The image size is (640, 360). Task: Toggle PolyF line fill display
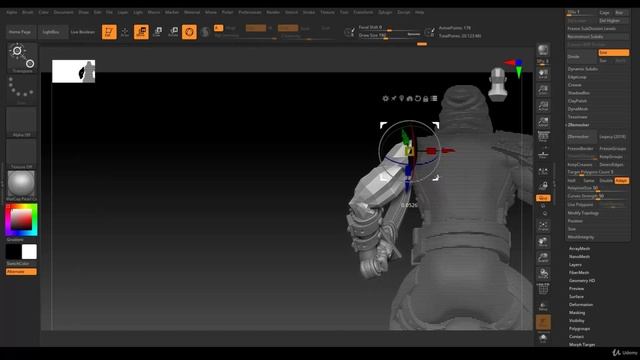coord(543,289)
